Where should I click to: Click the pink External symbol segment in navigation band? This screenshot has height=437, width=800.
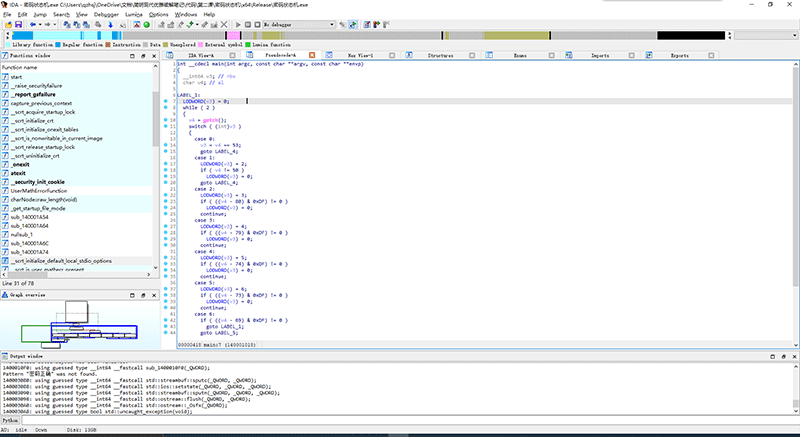232,35
